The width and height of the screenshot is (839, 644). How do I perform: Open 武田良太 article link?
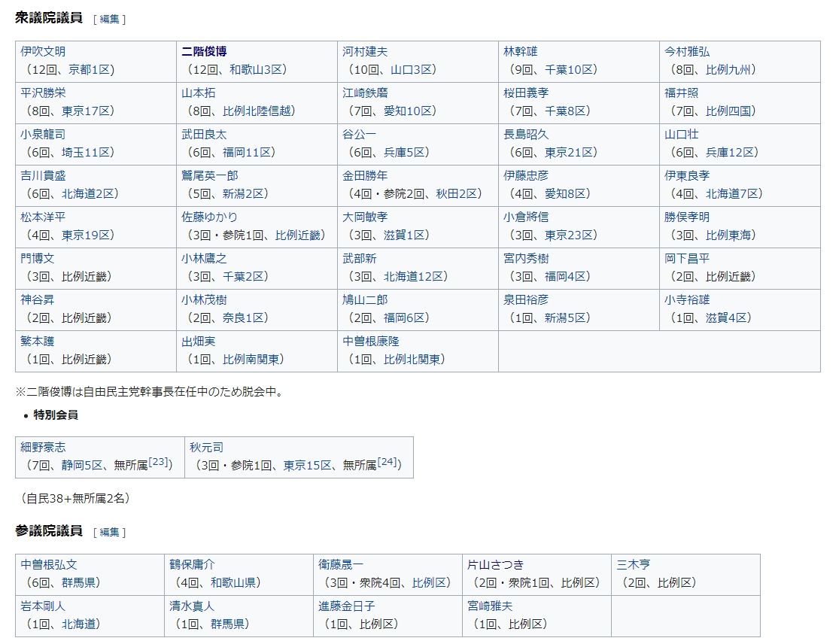(204, 134)
